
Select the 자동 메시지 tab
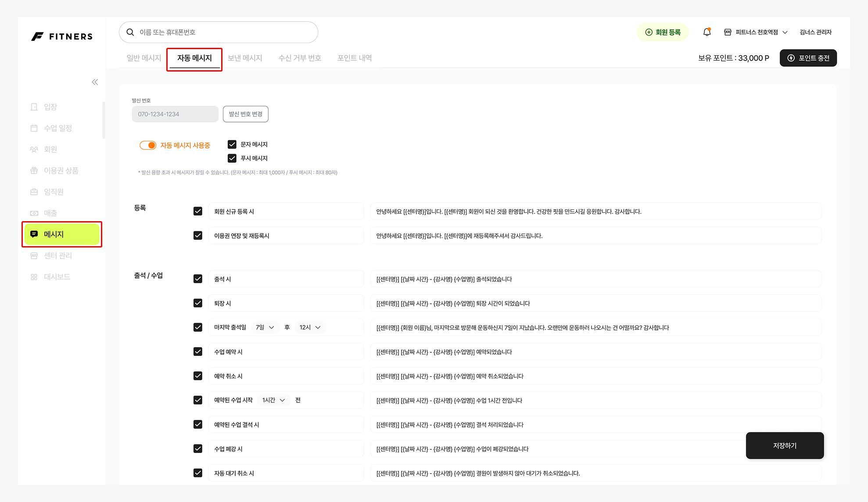coord(194,58)
